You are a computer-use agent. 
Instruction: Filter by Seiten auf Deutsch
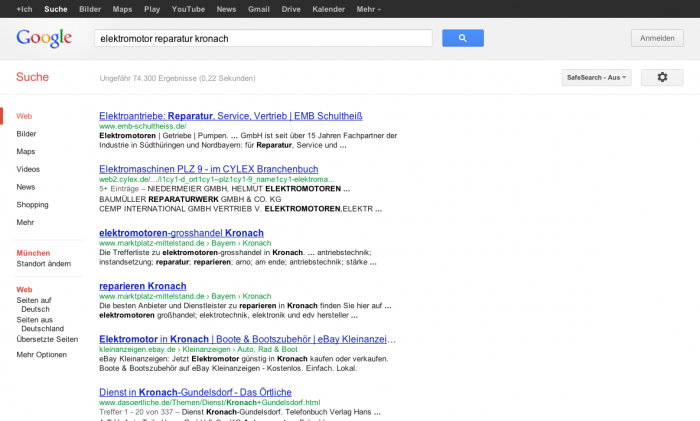34,304
